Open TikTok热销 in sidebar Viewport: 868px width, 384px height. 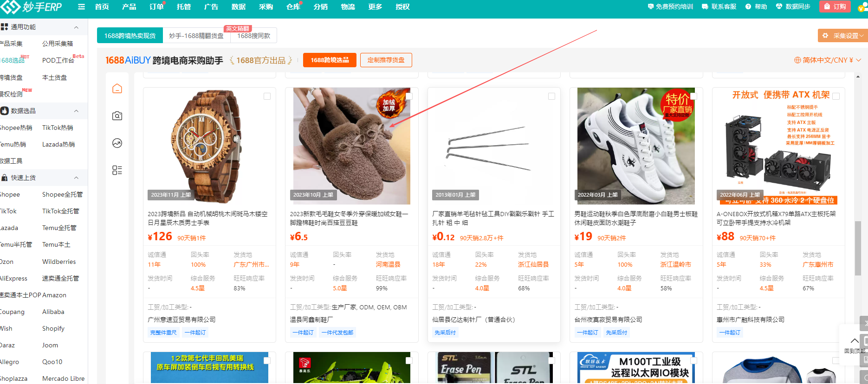coord(58,128)
